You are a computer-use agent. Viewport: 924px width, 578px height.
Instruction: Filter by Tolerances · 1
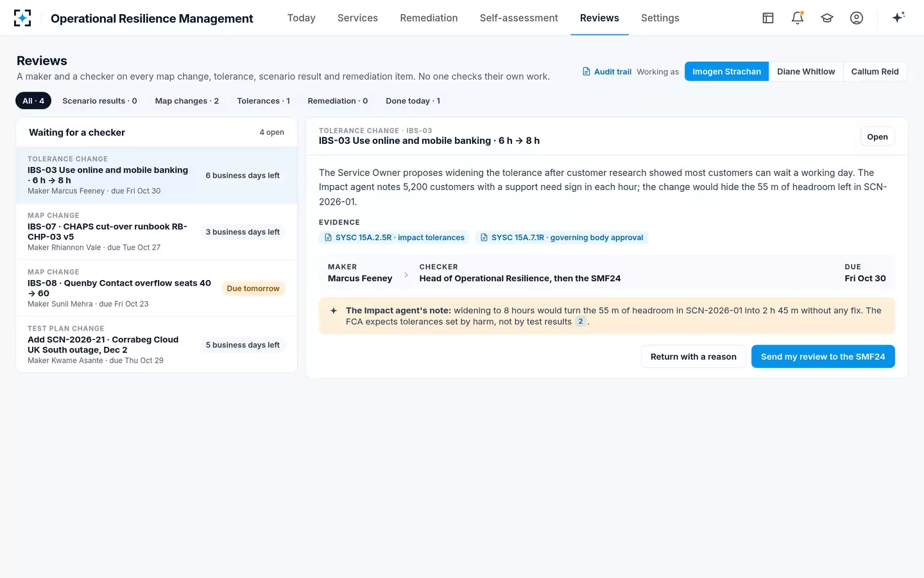point(263,101)
